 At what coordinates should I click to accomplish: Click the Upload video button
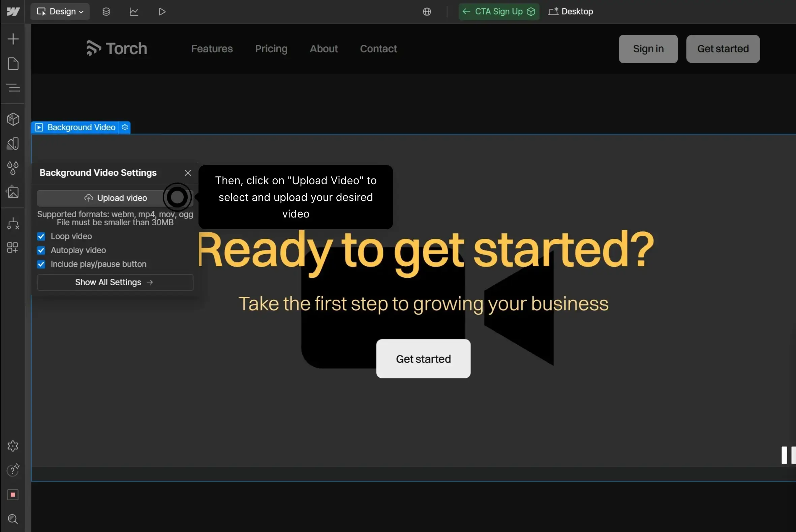(115, 198)
